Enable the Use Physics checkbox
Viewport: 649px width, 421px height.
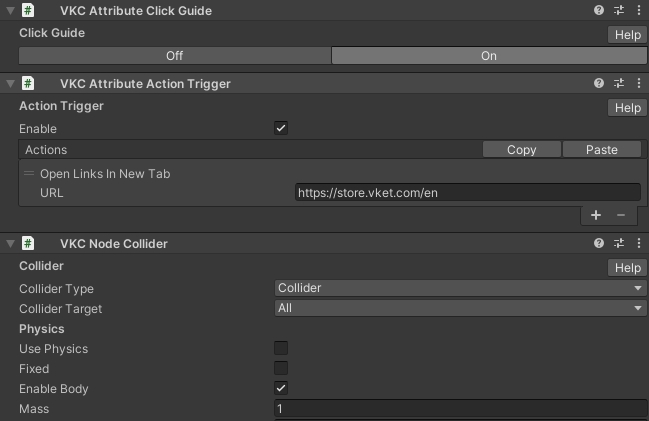click(281, 349)
